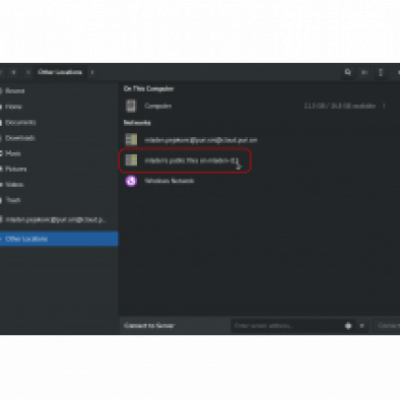Screen dimensions: 400x400
Task: Click the Computer drive icon
Action: pyautogui.click(x=131, y=106)
